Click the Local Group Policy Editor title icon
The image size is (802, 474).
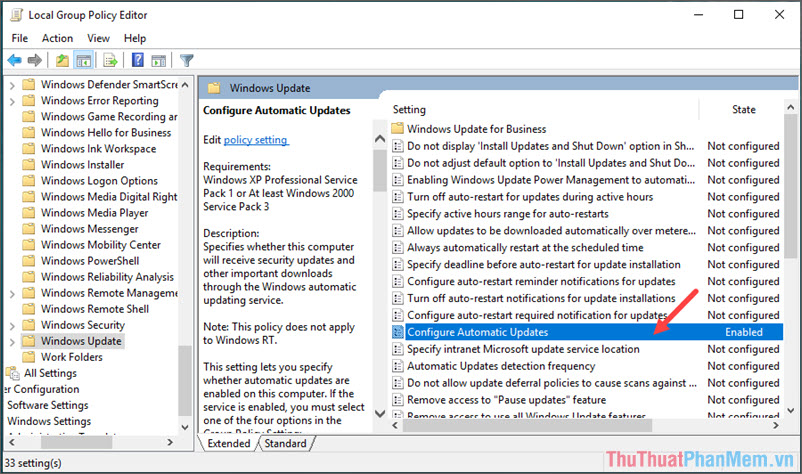click(16, 15)
